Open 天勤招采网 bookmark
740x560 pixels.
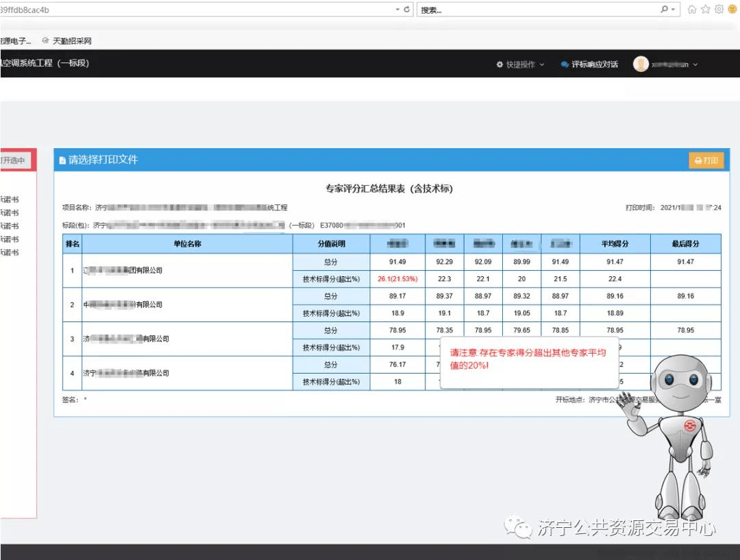tap(67, 41)
